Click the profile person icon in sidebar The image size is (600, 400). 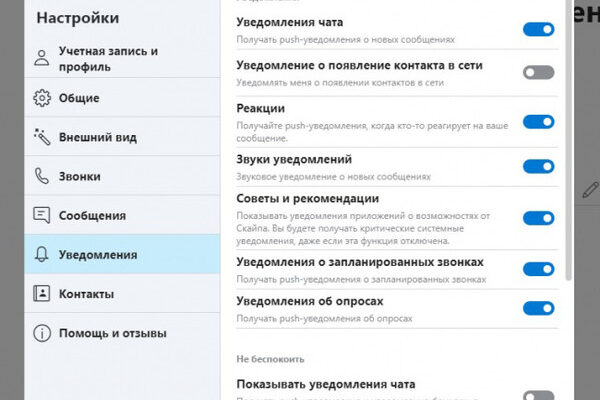pyautogui.click(x=41, y=58)
